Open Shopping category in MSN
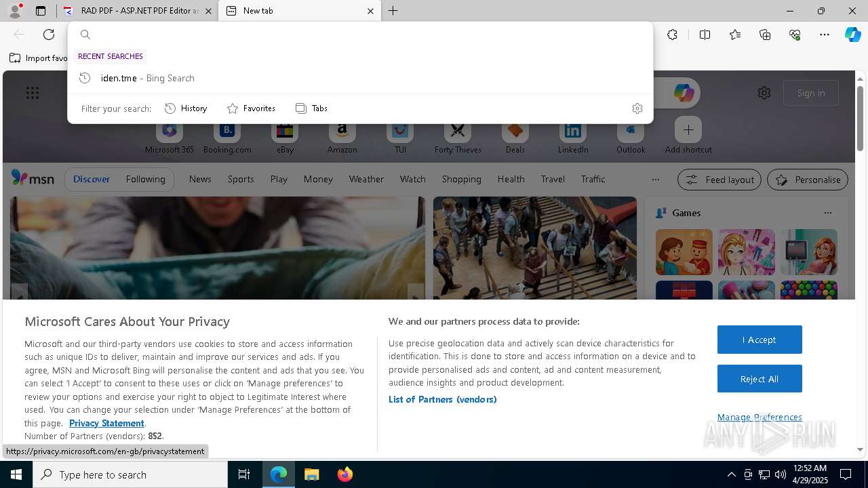 click(x=461, y=179)
